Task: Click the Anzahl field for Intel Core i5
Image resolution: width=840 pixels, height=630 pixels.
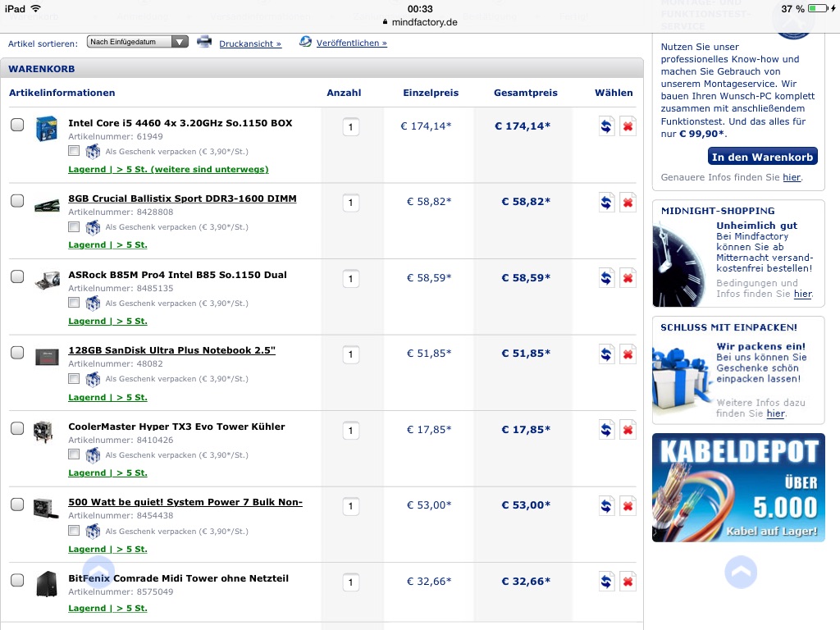Action: pyautogui.click(x=350, y=127)
